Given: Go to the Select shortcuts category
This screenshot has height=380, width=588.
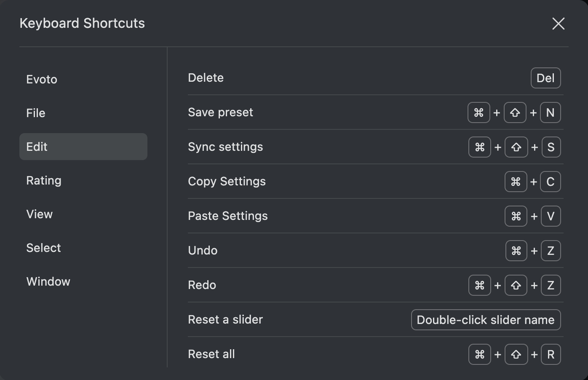Looking at the screenshot, I should click(x=43, y=248).
